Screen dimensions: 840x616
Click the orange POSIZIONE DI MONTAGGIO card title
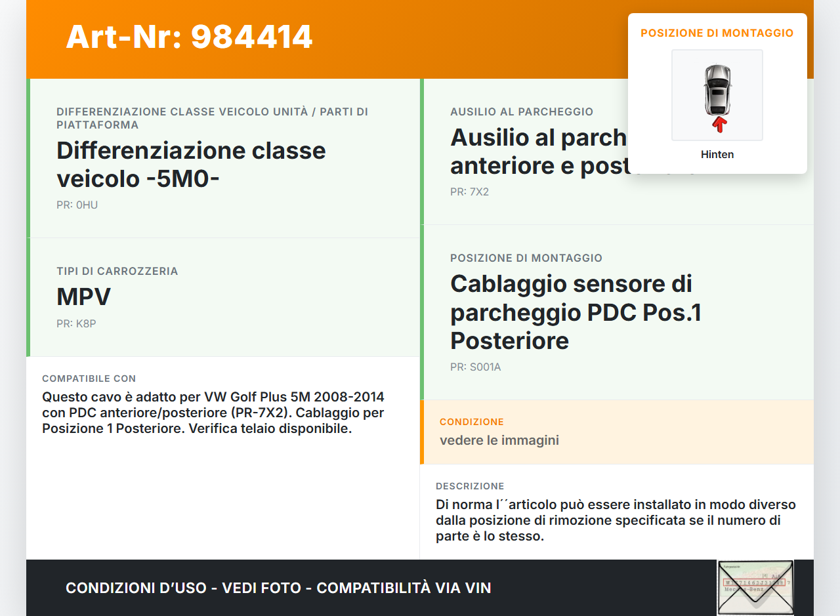tap(717, 33)
